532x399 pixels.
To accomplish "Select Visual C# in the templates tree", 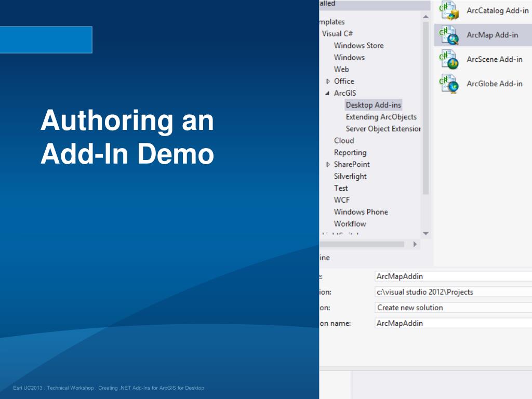I will 337,34.
